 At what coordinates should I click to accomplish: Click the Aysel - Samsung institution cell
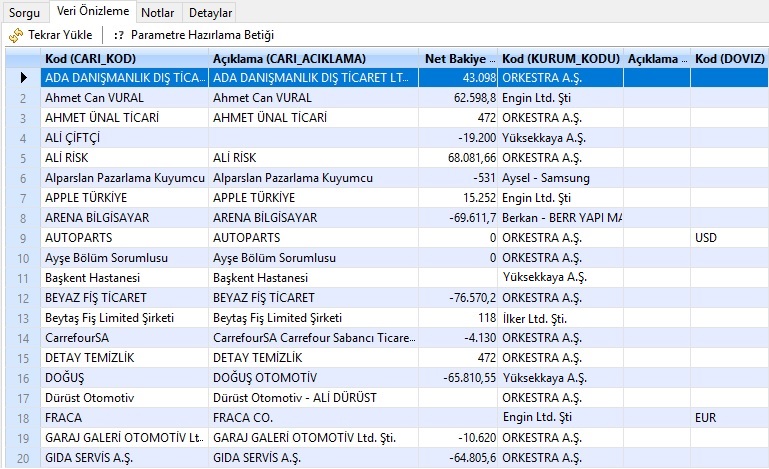coord(559,178)
